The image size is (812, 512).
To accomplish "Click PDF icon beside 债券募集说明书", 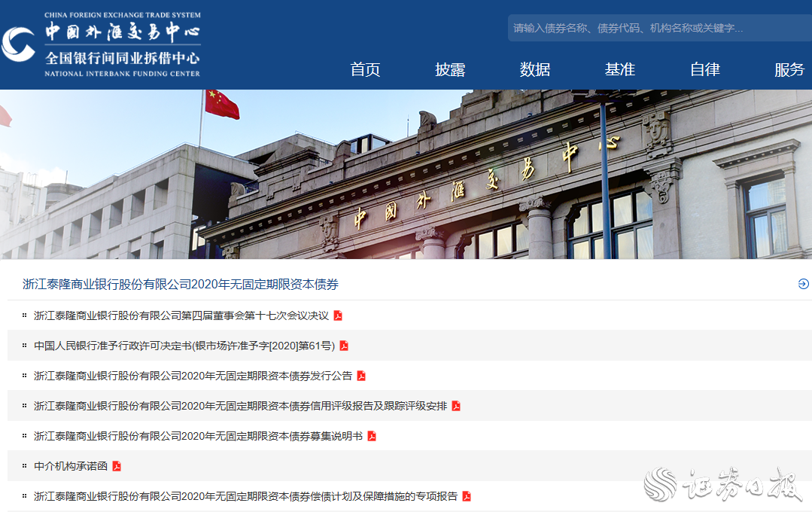I will (372, 436).
